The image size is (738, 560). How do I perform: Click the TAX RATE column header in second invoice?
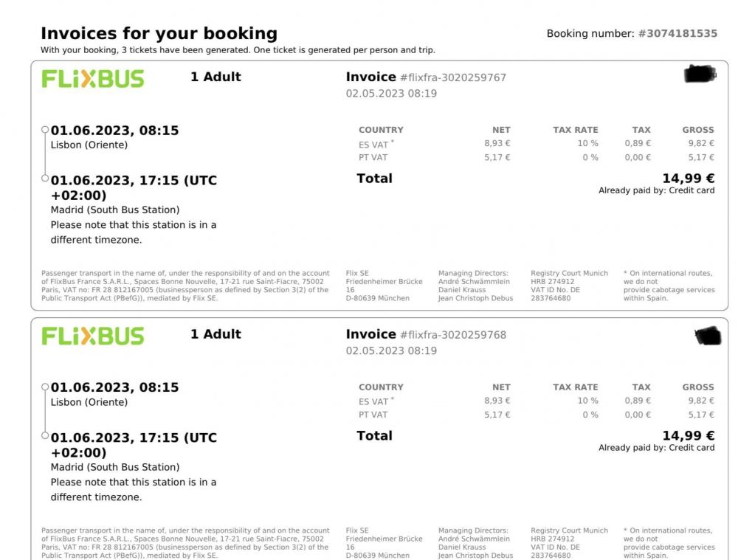pyautogui.click(x=575, y=387)
